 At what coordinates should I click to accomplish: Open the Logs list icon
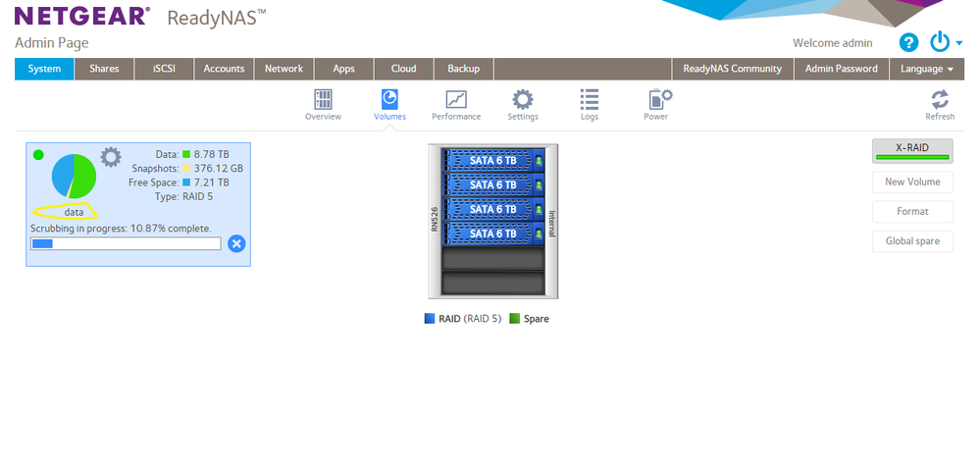(590, 100)
